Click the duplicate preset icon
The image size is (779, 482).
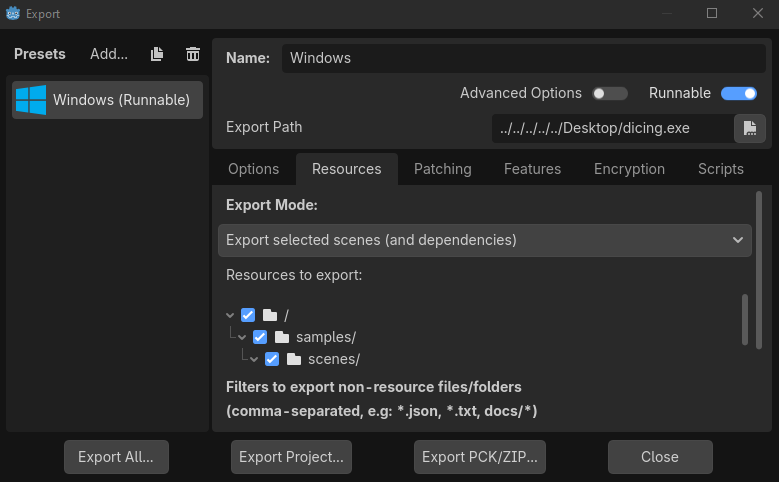click(x=158, y=54)
